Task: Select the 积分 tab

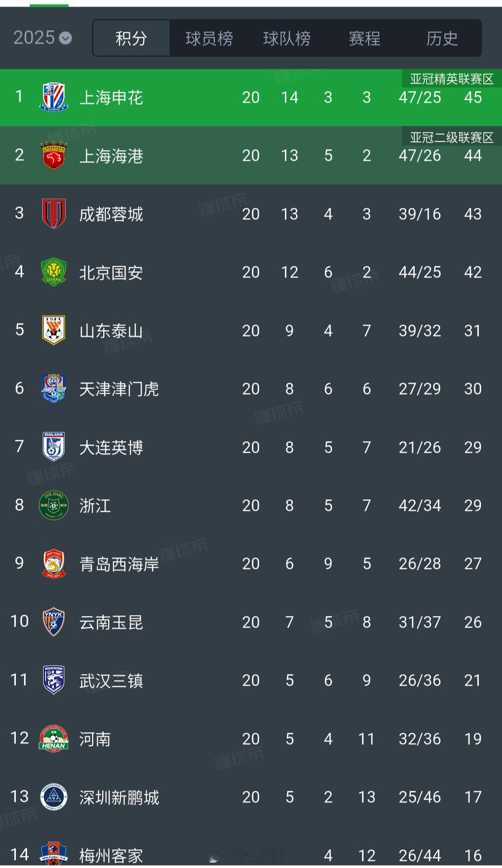Action: 132,38
